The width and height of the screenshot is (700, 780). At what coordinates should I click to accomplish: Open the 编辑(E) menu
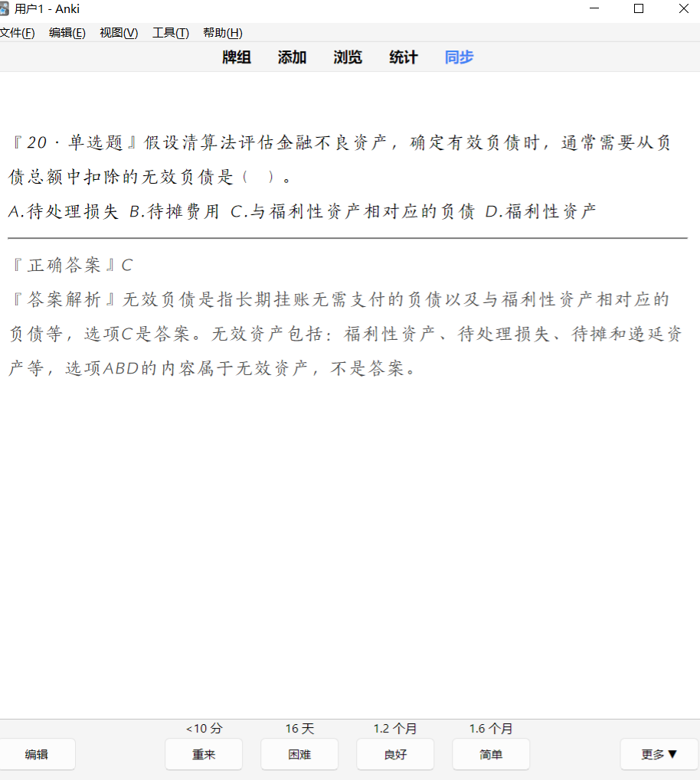click(67, 33)
